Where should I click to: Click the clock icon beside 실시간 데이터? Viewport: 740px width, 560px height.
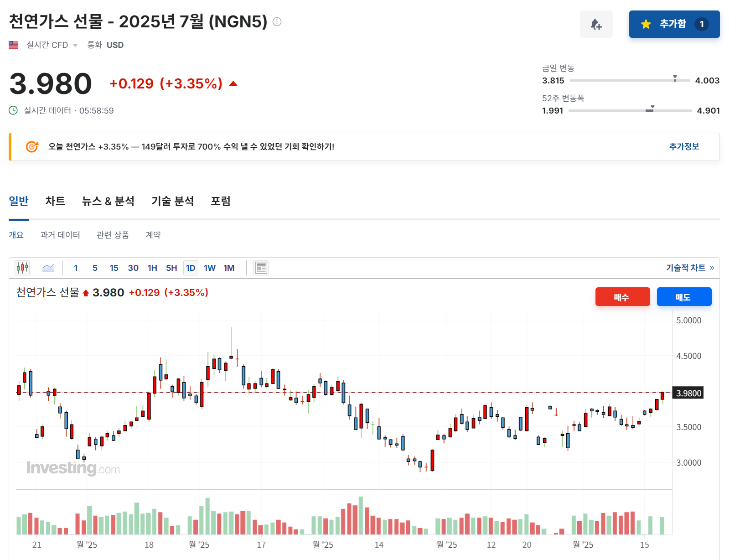(x=12, y=110)
